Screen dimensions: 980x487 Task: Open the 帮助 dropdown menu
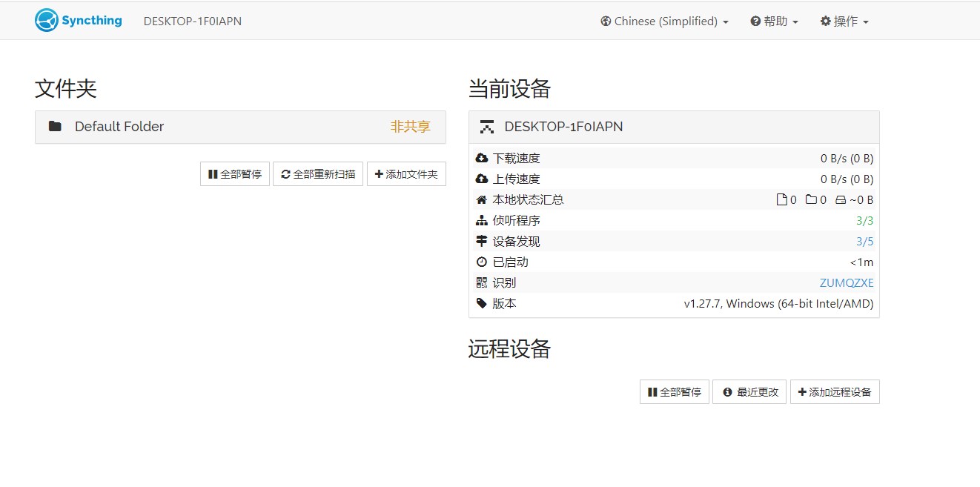pyautogui.click(x=774, y=21)
